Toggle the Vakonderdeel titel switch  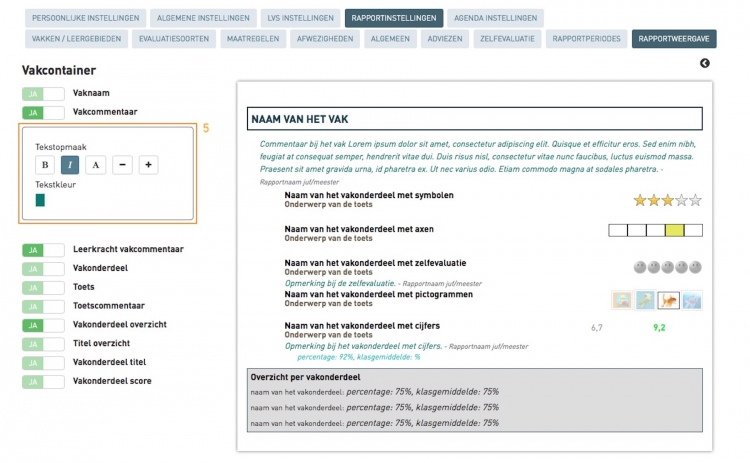click(x=43, y=363)
